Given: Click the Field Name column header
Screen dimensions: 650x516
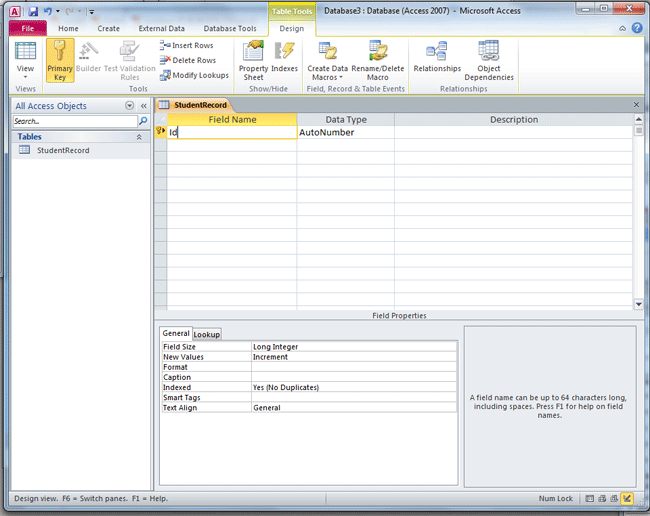Looking at the screenshot, I should tap(232, 120).
